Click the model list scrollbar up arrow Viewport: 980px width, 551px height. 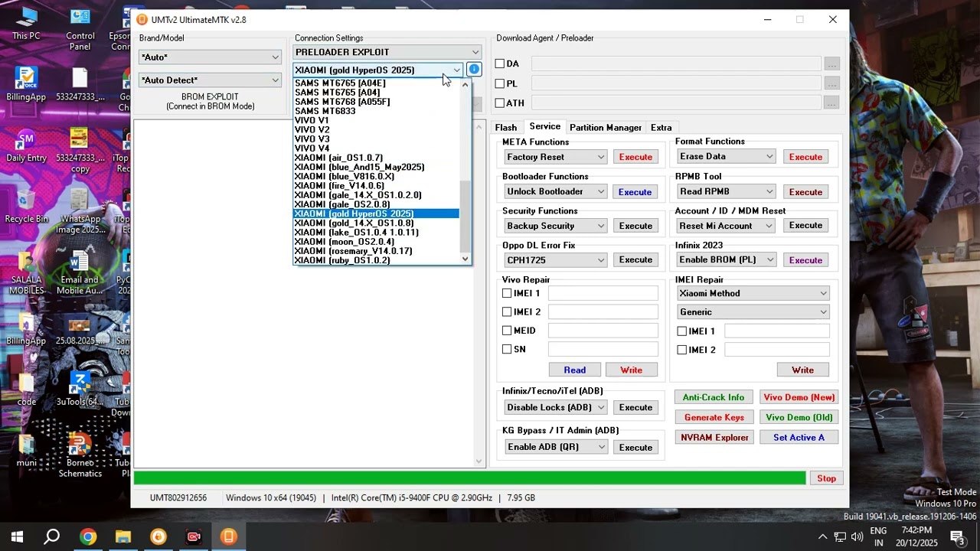[x=465, y=84]
